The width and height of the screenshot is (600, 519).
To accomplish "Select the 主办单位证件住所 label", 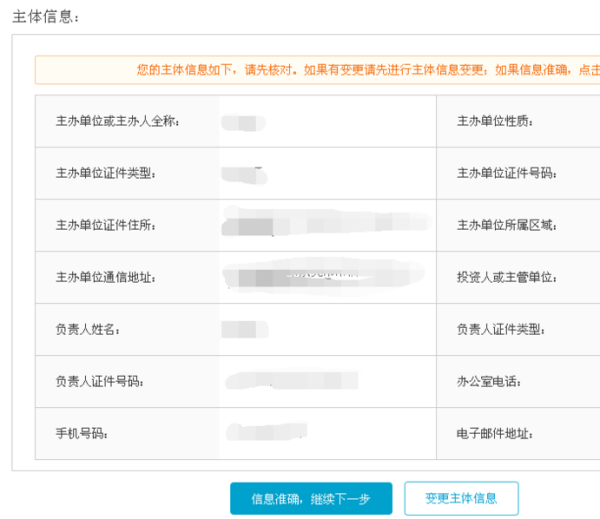I will 106,225.
